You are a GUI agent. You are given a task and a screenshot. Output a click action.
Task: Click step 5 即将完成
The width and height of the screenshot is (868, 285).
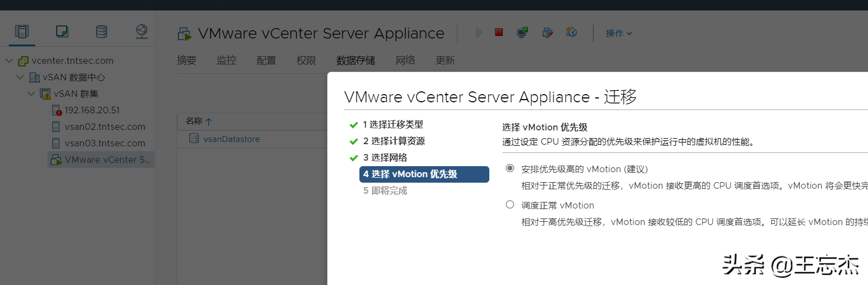tap(385, 190)
